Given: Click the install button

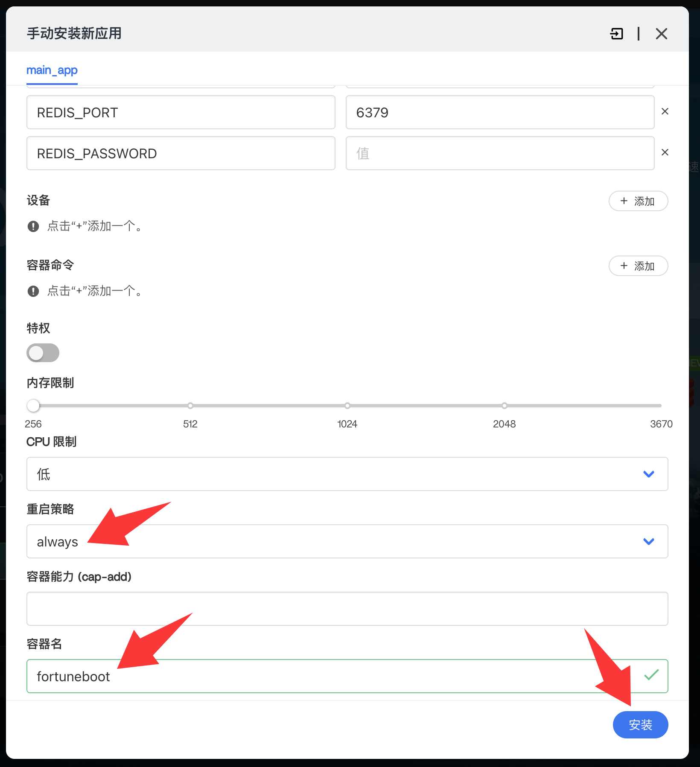Looking at the screenshot, I should (640, 724).
